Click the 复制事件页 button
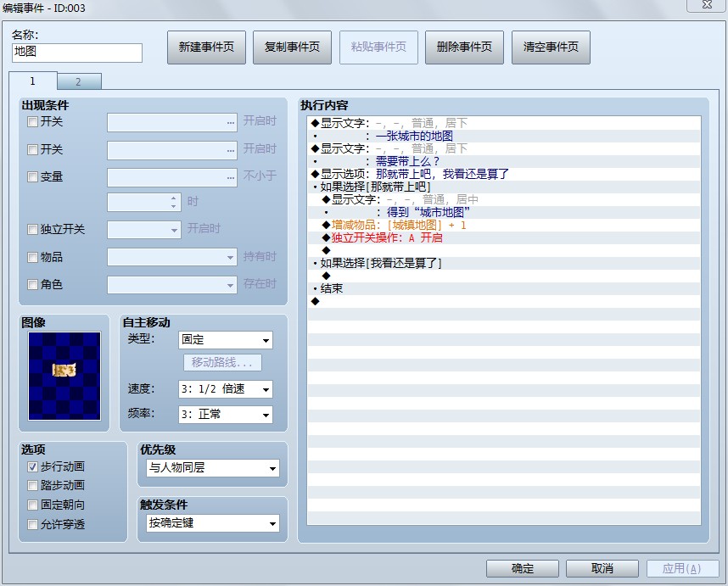The image size is (728, 586). click(x=292, y=47)
